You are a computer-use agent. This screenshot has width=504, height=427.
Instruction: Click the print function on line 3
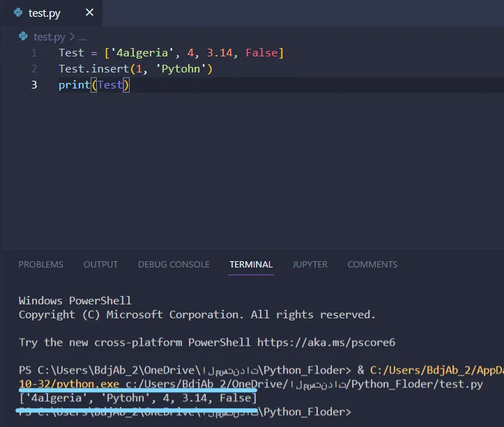pos(74,85)
